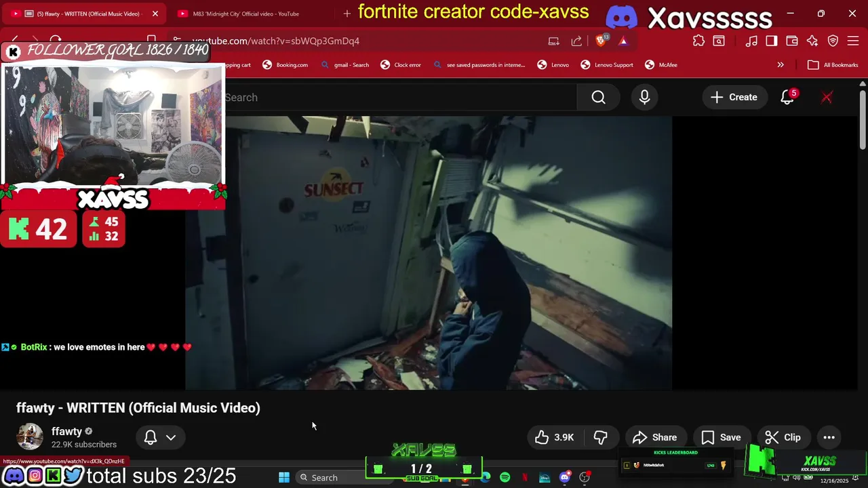Viewport: 868px width, 488px height.
Task: Open Spotify from the taskbar
Action: click(x=505, y=477)
